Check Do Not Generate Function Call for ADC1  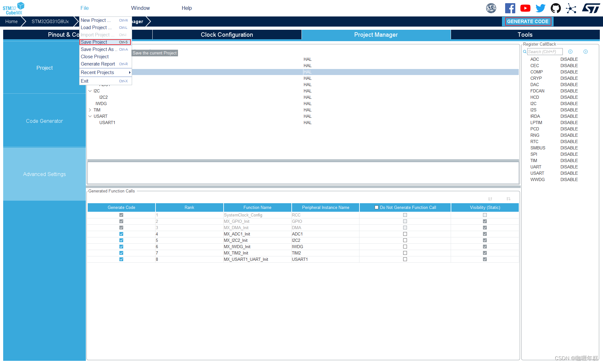coord(405,234)
